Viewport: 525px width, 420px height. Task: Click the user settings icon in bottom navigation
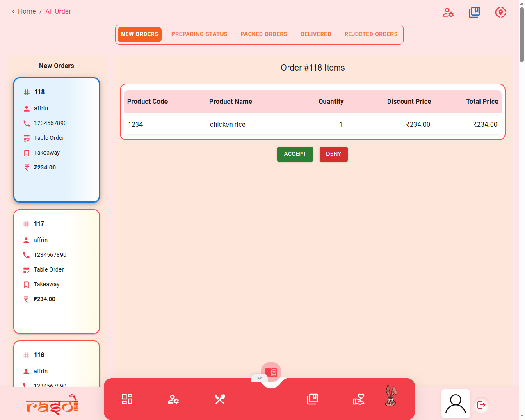[x=173, y=399]
